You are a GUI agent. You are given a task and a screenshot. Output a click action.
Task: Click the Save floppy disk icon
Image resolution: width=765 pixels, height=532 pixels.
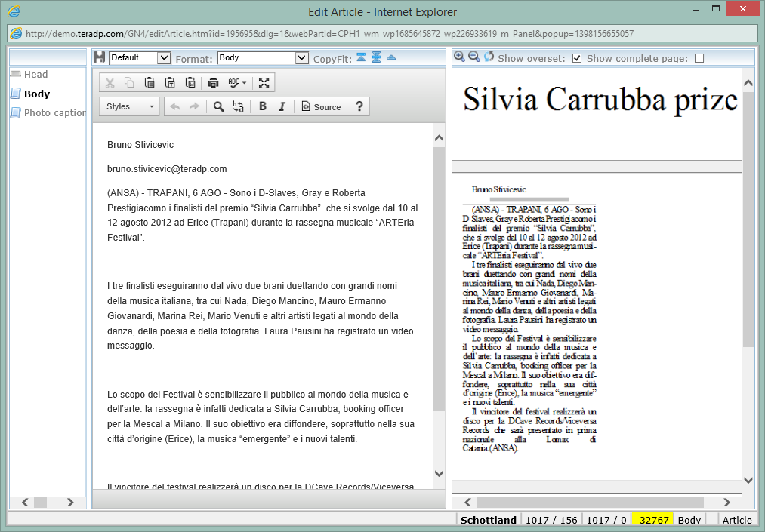coord(100,57)
